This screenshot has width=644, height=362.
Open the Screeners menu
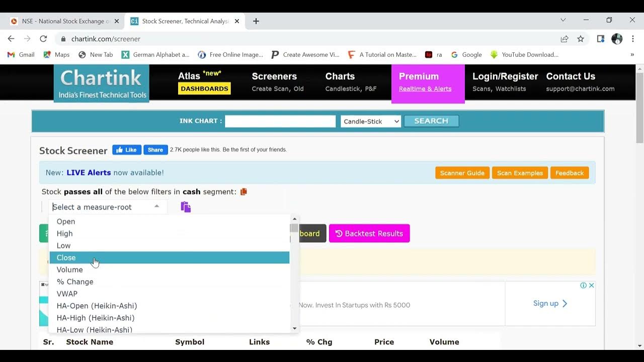tap(278, 82)
